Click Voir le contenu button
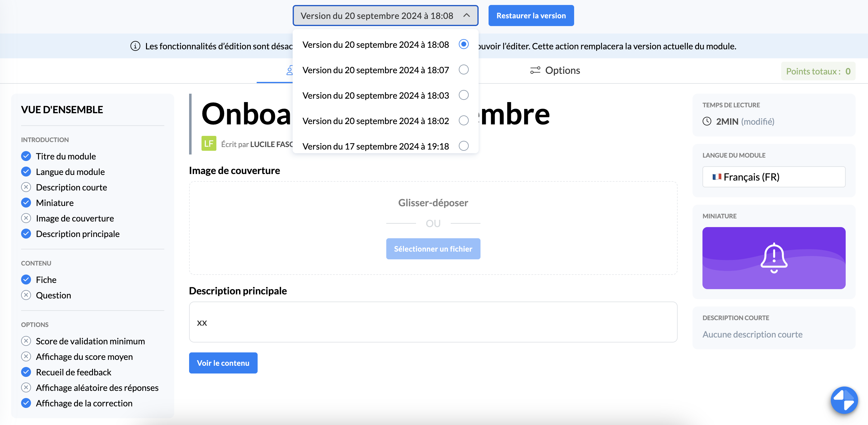 click(223, 363)
